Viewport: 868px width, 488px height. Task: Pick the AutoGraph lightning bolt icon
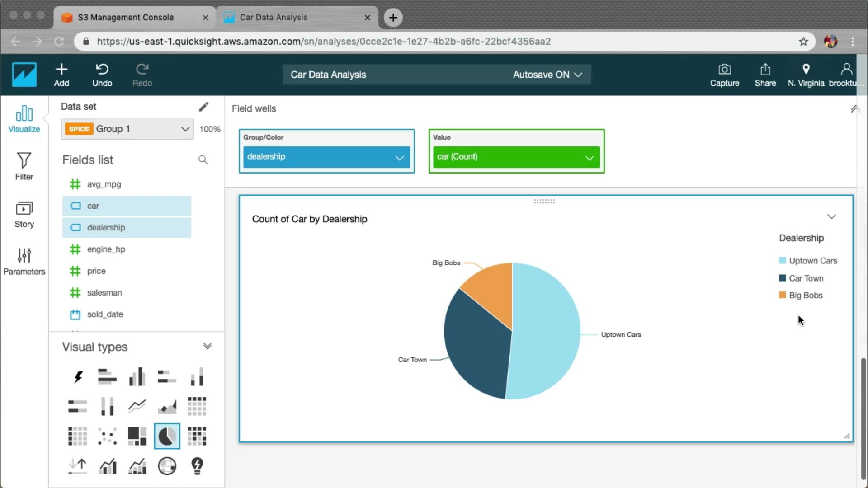78,376
